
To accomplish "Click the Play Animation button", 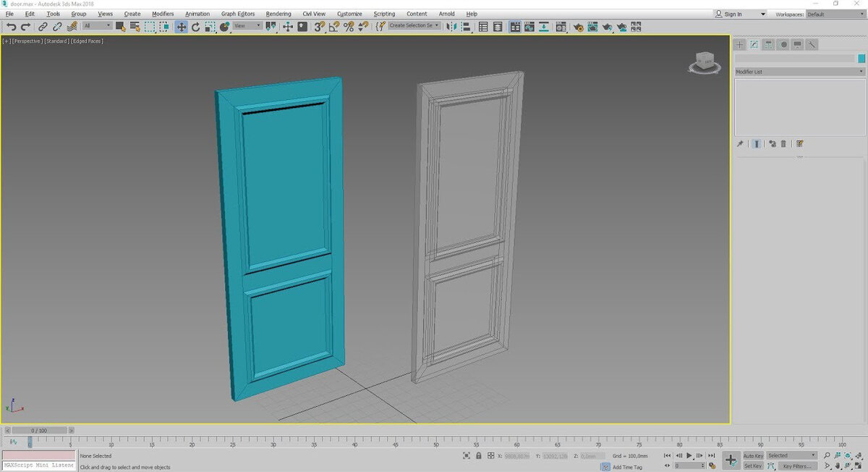I will [x=689, y=455].
